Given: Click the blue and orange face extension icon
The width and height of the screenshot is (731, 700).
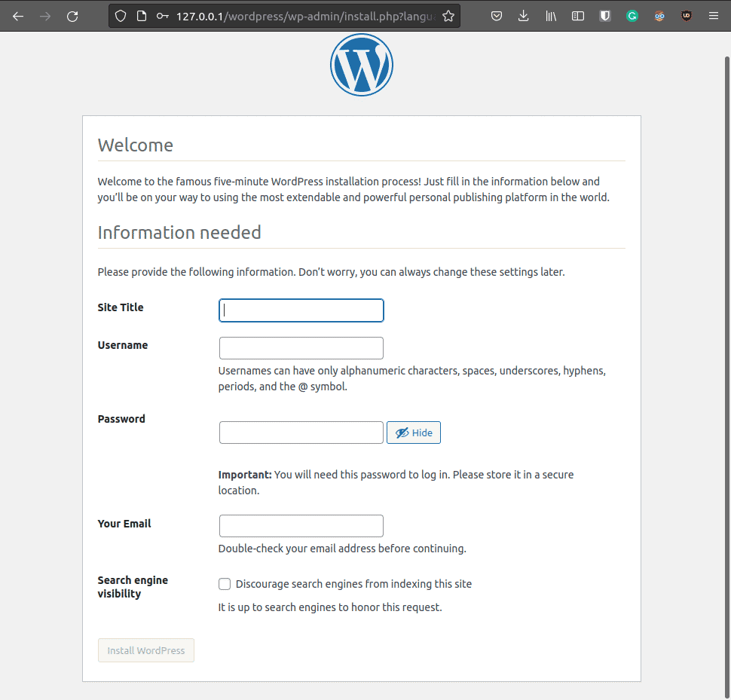Looking at the screenshot, I should pos(659,17).
